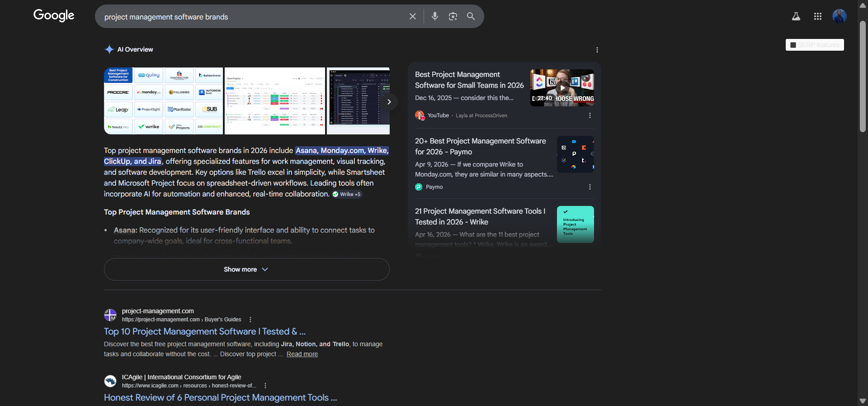Open Best Project Management Software for Small Teams video
868x406 pixels.
point(469,80)
